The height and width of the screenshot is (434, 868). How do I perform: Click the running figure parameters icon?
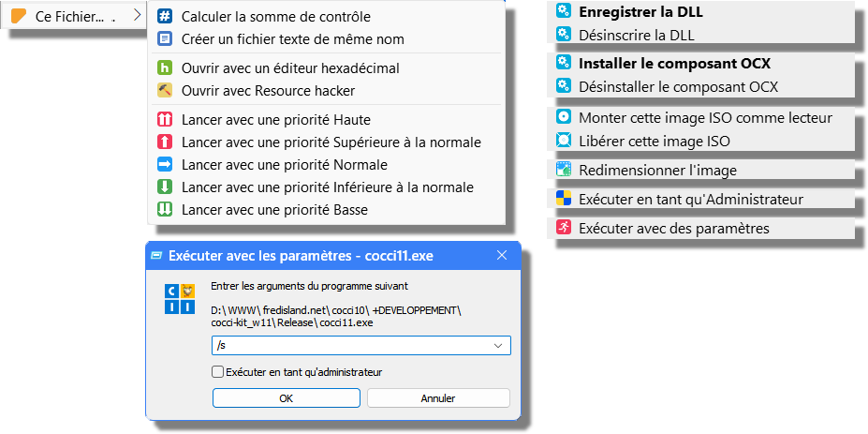click(x=564, y=228)
